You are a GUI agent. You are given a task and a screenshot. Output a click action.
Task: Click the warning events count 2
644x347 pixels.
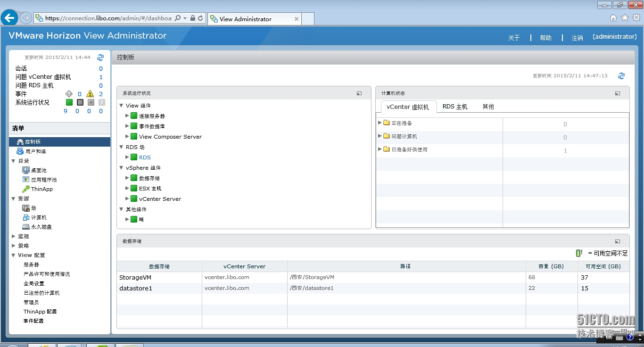point(101,94)
